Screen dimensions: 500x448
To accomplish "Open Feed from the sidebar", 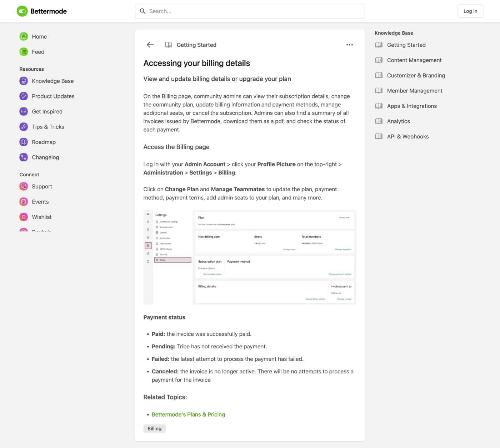I will (x=38, y=52).
